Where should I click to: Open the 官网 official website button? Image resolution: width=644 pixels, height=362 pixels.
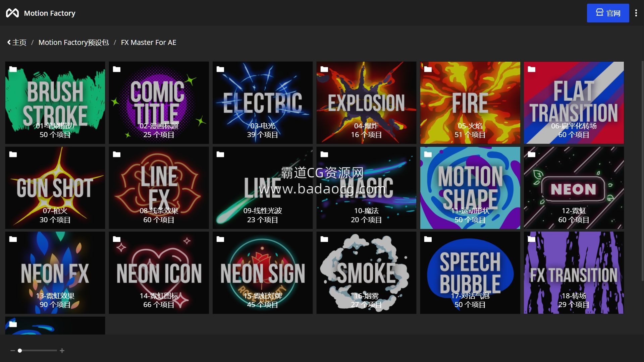(608, 13)
